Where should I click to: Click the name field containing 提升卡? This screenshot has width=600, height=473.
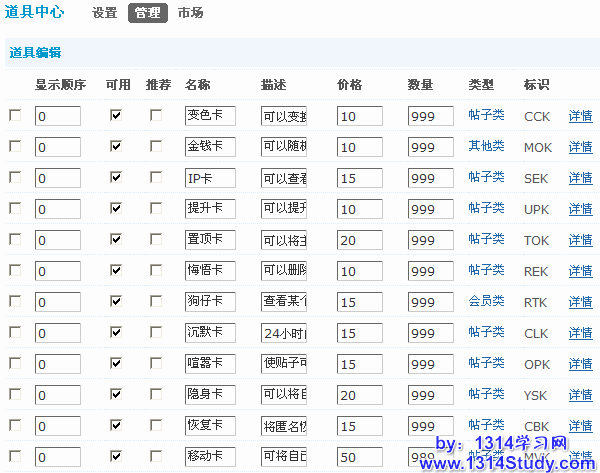tap(209, 210)
